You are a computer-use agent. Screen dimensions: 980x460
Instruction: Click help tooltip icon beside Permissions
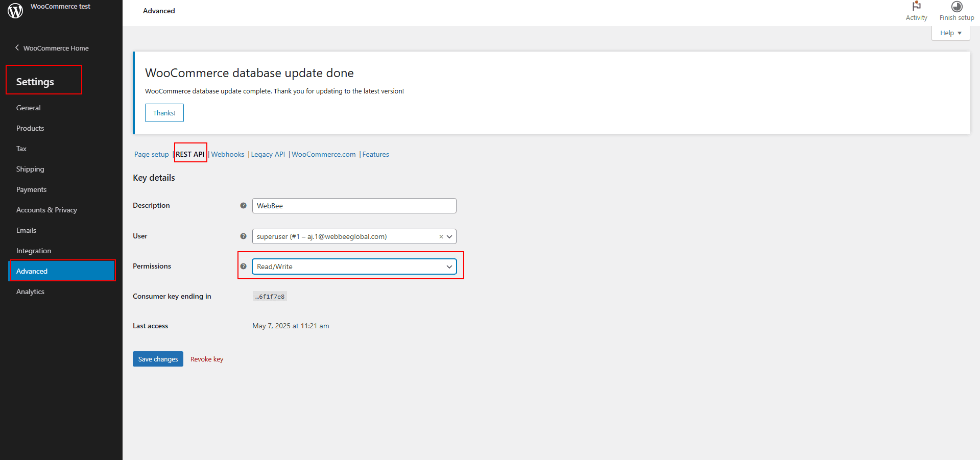pos(244,267)
